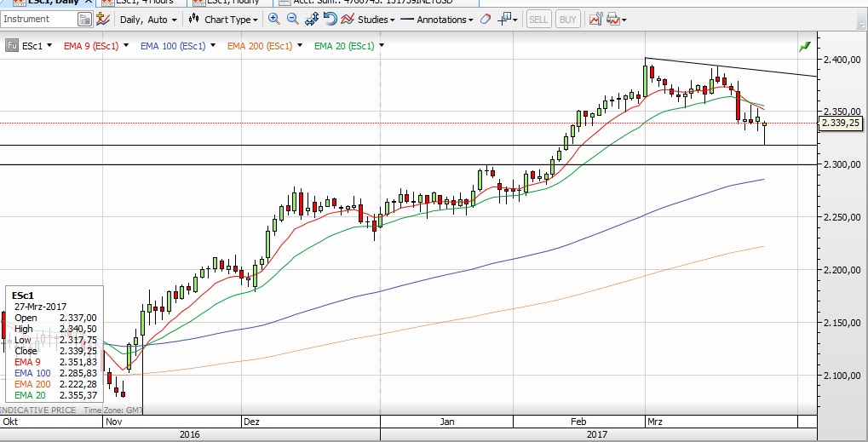Click the EMA 9 2.351,83 value in data box
Image resolution: width=868 pixels, height=442 pixels.
(x=78, y=362)
